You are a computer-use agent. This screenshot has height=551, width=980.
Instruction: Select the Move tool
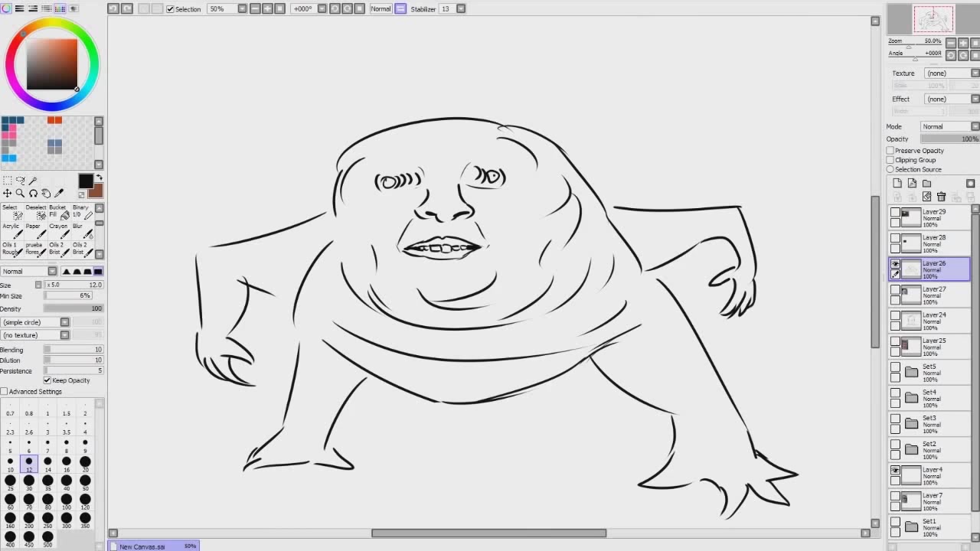coord(7,194)
